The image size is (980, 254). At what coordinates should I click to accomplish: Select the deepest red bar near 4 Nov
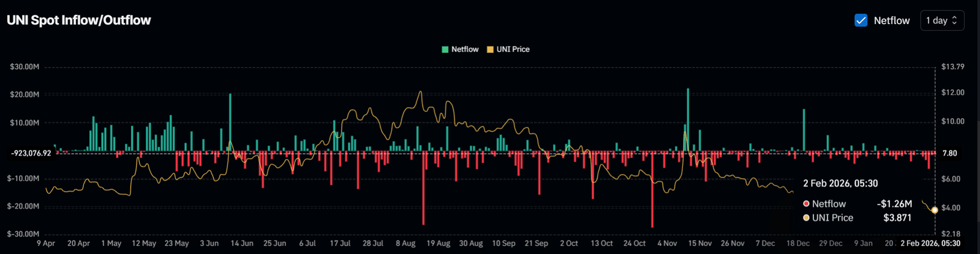[x=652, y=190]
